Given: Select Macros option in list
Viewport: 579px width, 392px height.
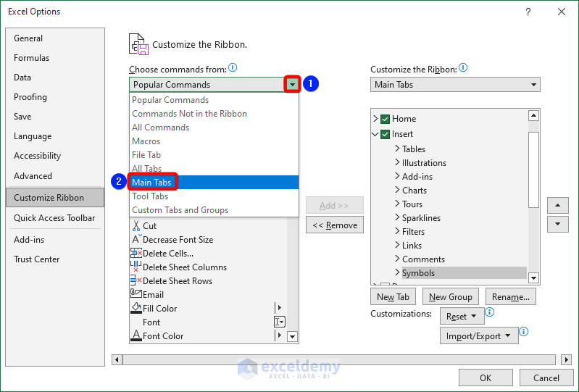Looking at the screenshot, I should (x=214, y=141).
